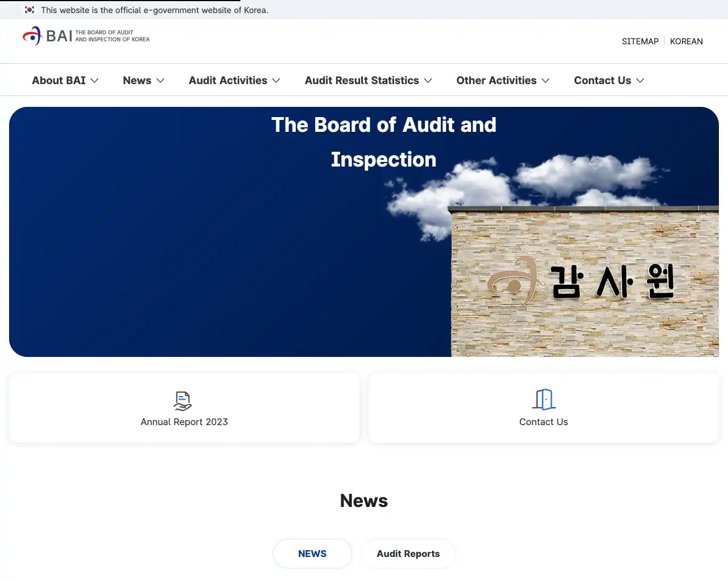Open the Contact Us card label
The height and width of the screenshot is (582, 728).
coord(544,422)
